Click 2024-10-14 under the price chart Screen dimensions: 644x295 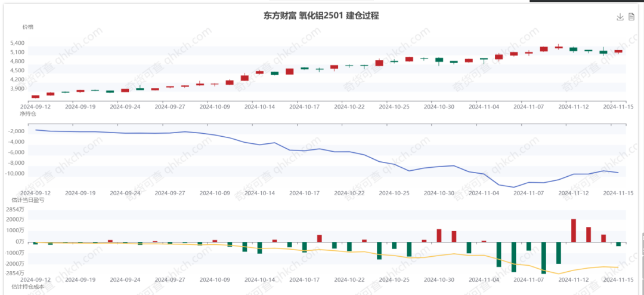click(259, 106)
